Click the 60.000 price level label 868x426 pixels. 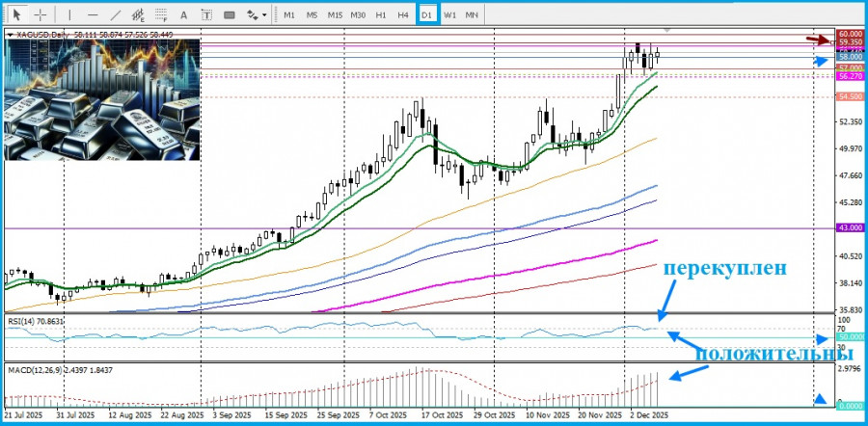[849, 34]
